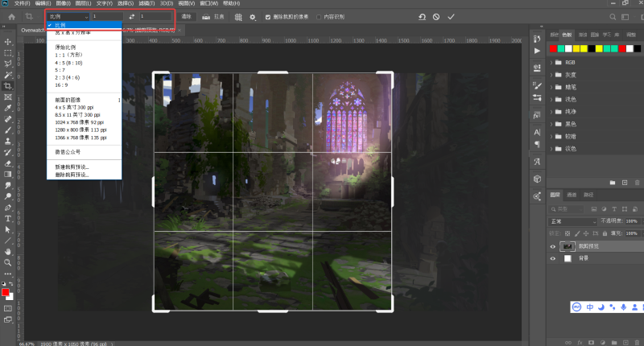
Task: Select the Frame tool in left toolbar
Action: click(x=8, y=97)
